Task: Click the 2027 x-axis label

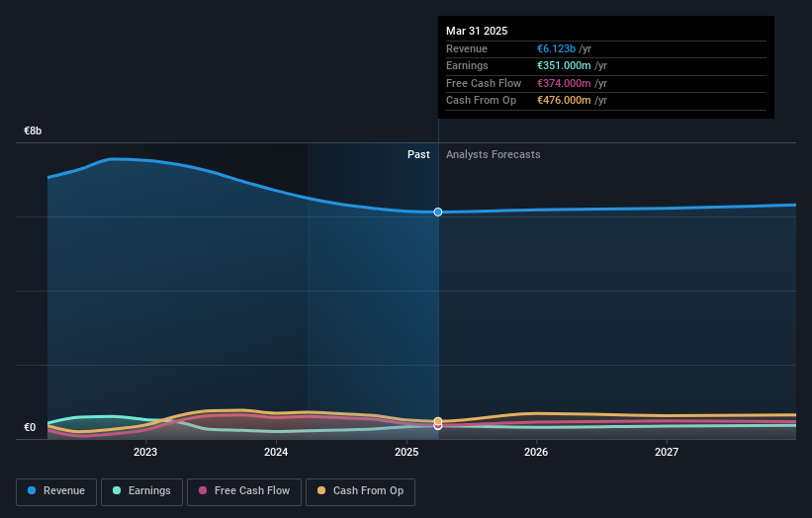Action: (x=667, y=453)
